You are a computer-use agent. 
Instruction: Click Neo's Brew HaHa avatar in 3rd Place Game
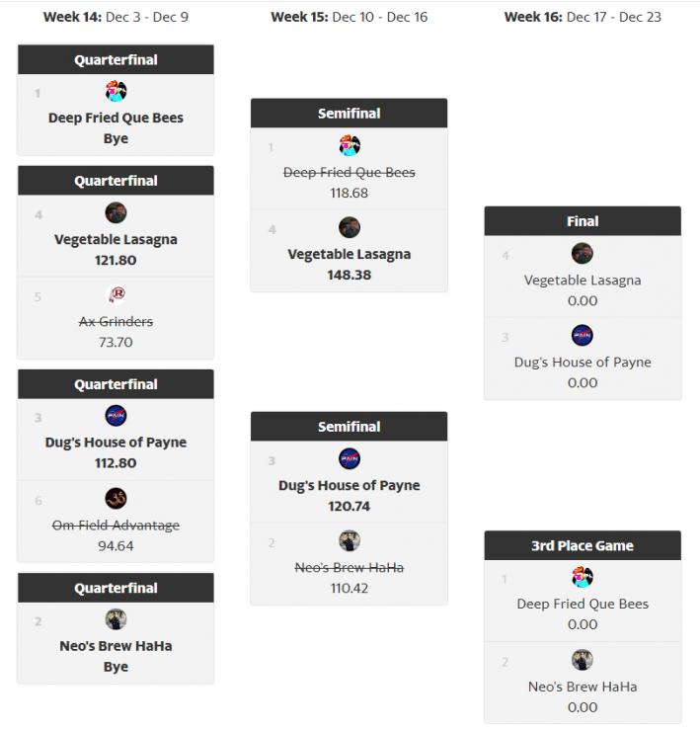coord(583,660)
